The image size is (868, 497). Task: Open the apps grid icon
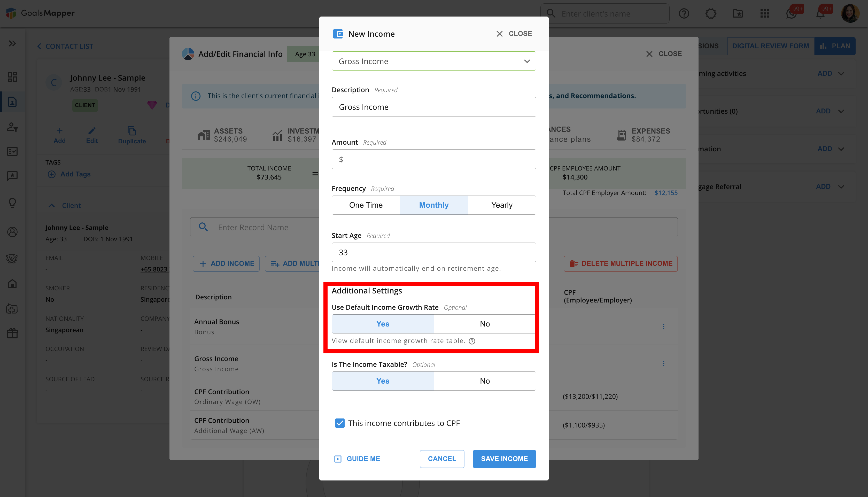(x=765, y=14)
